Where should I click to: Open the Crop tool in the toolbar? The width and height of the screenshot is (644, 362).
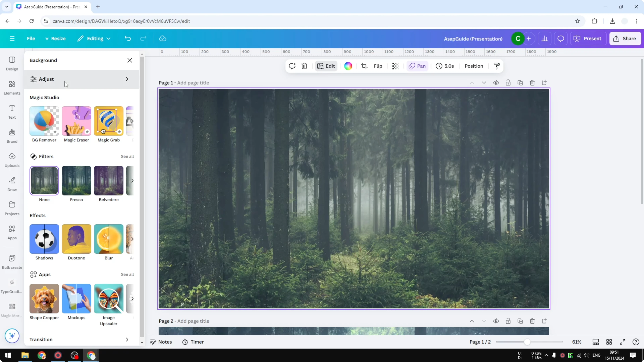click(364, 66)
